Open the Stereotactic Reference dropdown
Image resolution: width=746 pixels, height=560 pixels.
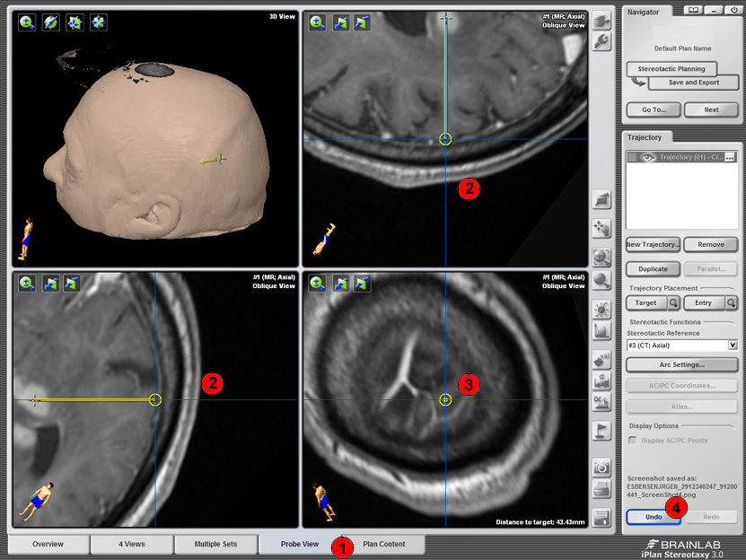[x=733, y=345]
